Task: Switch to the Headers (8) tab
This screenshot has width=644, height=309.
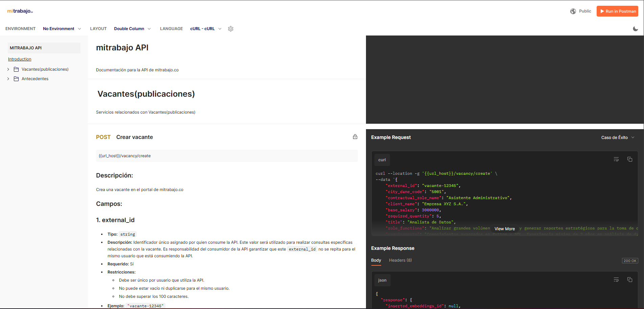Action: tap(400, 260)
